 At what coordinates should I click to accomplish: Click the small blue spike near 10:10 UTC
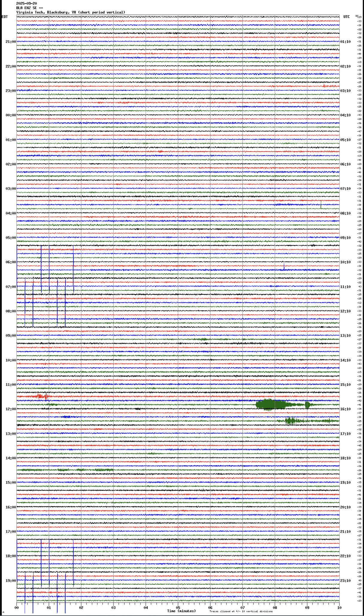point(284,266)
